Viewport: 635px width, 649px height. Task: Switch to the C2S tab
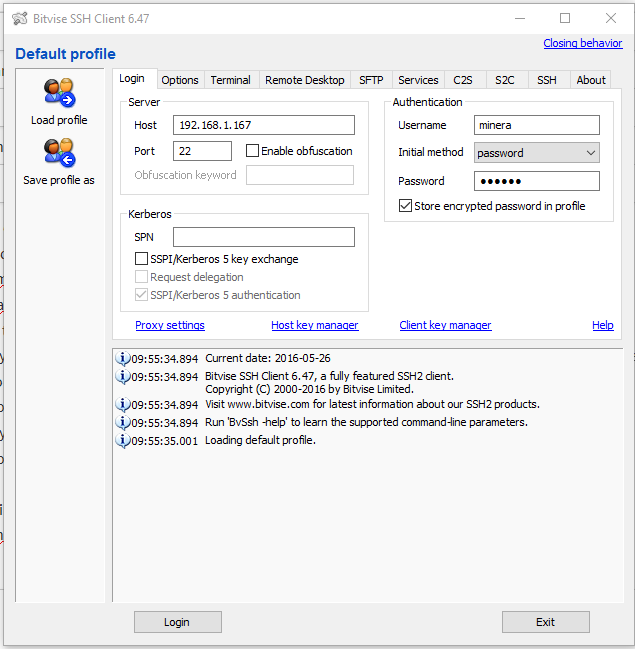tap(463, 80)
